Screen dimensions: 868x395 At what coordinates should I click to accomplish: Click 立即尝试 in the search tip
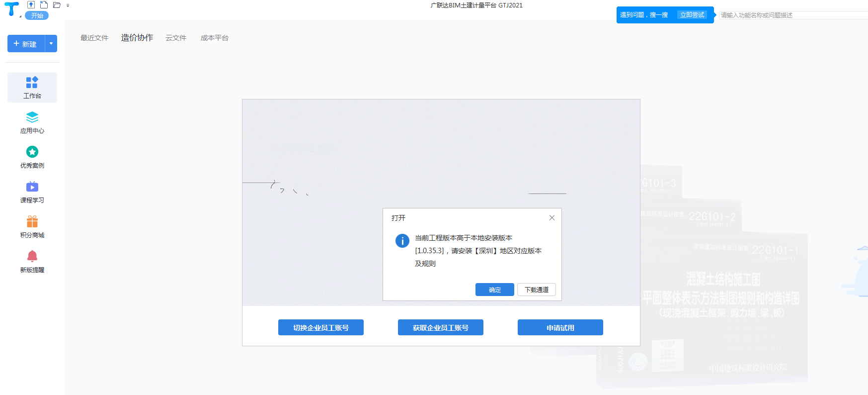click(x=692, y=15)
